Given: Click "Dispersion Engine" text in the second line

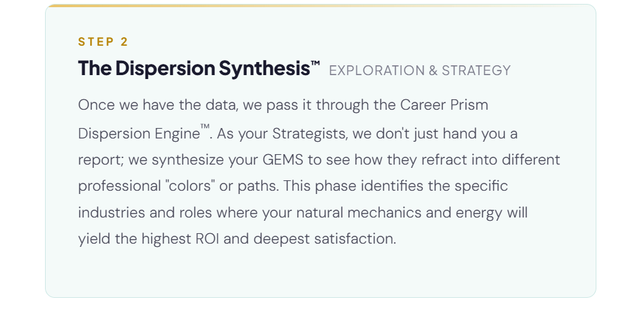Looking at the screenshot, I should tap(138, 134).
